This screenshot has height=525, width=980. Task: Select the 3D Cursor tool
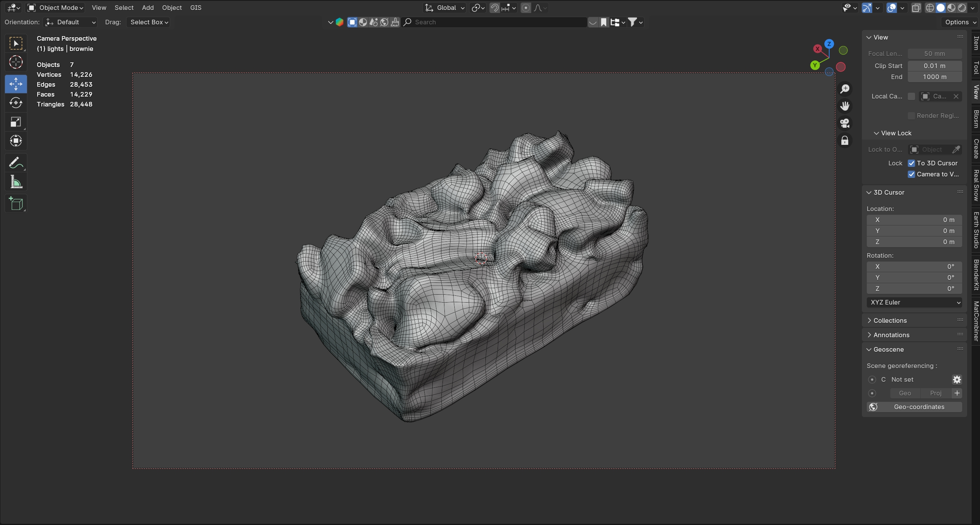click(16, 62)
